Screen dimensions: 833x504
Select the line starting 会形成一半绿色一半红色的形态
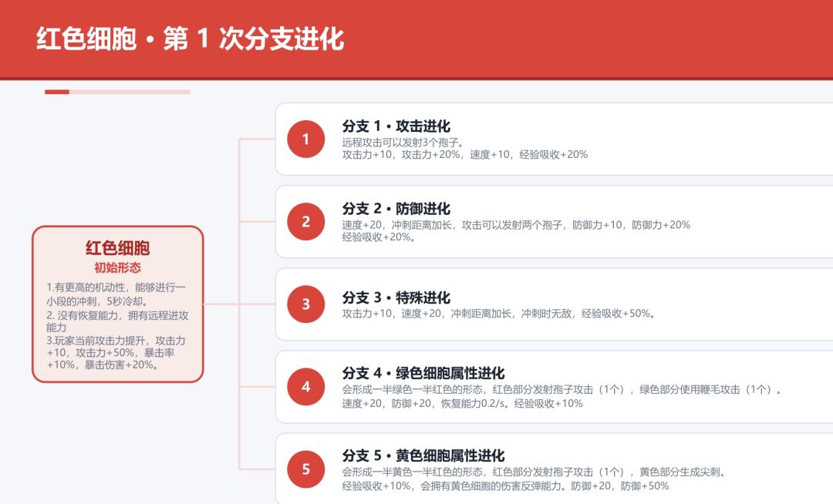tap(563, 389)
